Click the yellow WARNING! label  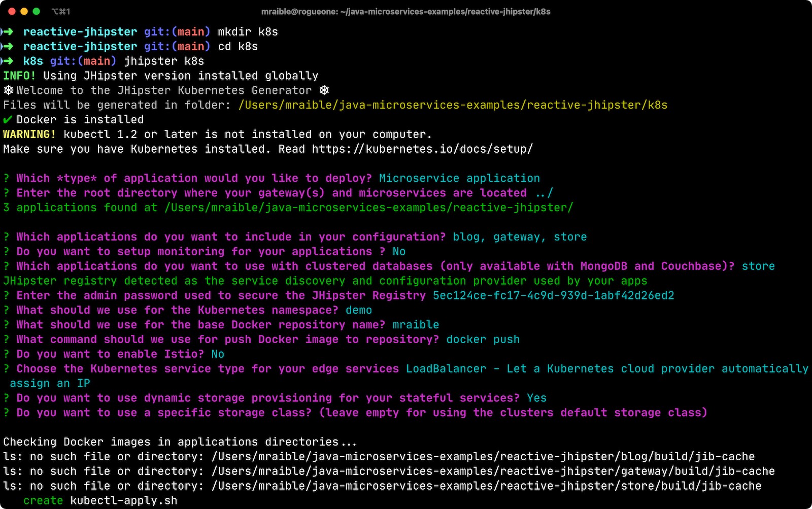[29, 134]
